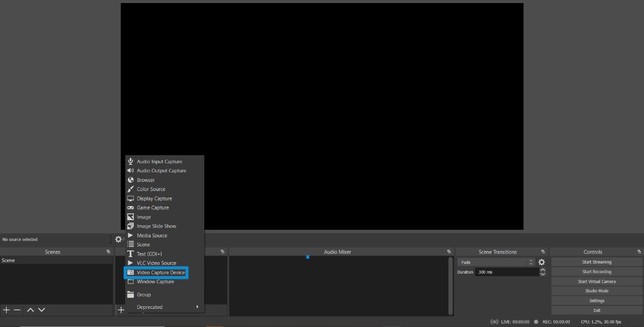This screenshot has width=644, height=327.
Task: Choose the Browser source with globe icon
Action: click(x=131, y=180)
